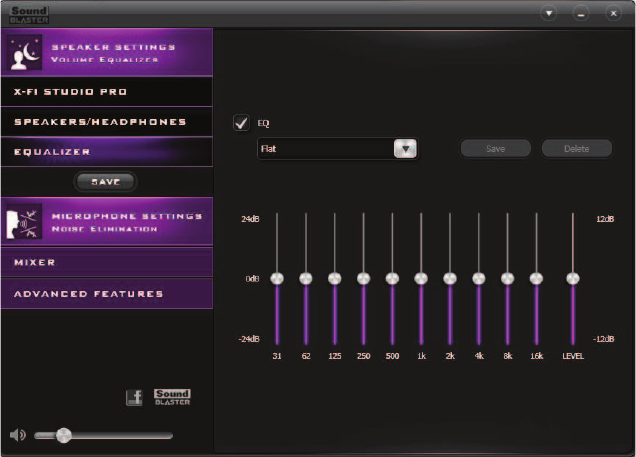636x457 pixels.
Task: Open the Speaker Settings section
Action: (107, 52)
